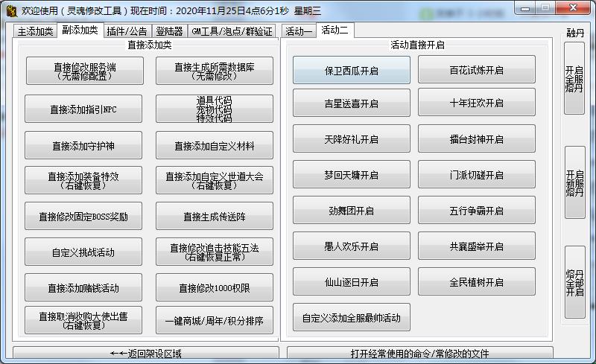Open 打开经常使用的命令/常修改的文件
The height and width of the screenshot is (364, 596).
pos(419,354)
